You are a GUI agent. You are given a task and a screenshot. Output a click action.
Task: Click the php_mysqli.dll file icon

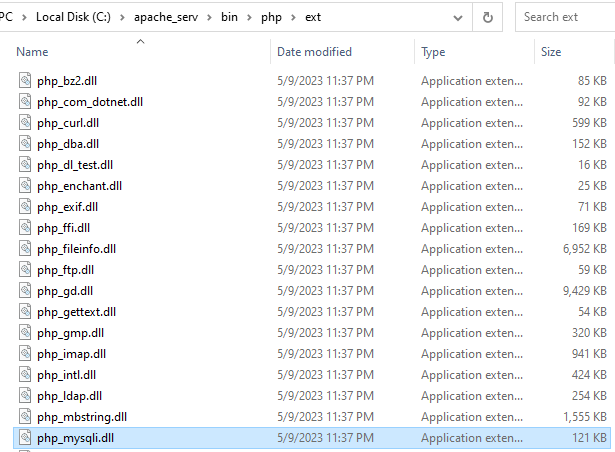25,437
